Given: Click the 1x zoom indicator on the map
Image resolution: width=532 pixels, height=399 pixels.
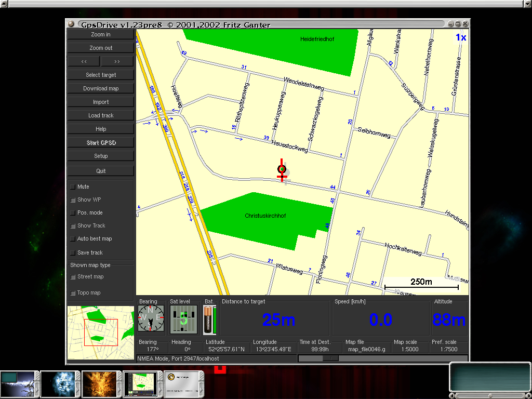Looking at the screenshot, I should tap(461, 37).
